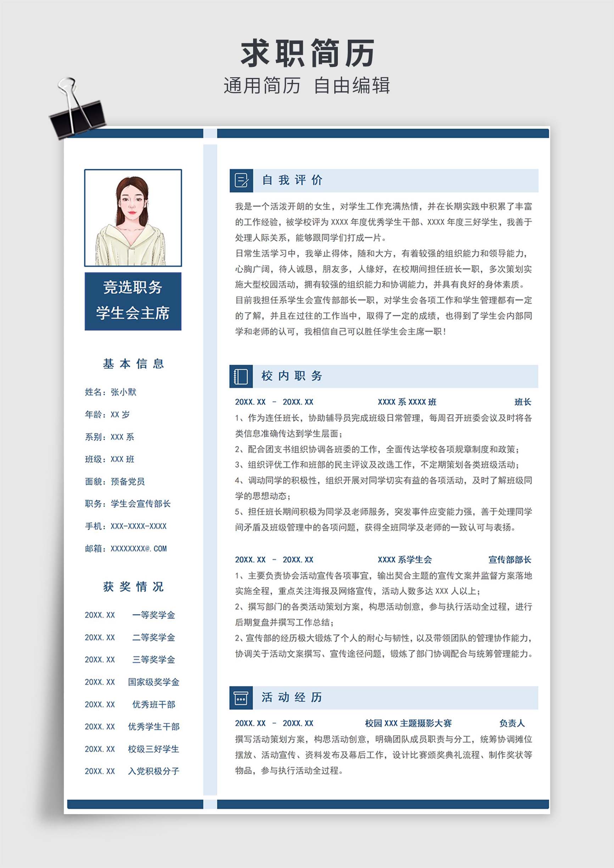Select the line 班级：XXX班
The image size is (614, 868).
109,459
